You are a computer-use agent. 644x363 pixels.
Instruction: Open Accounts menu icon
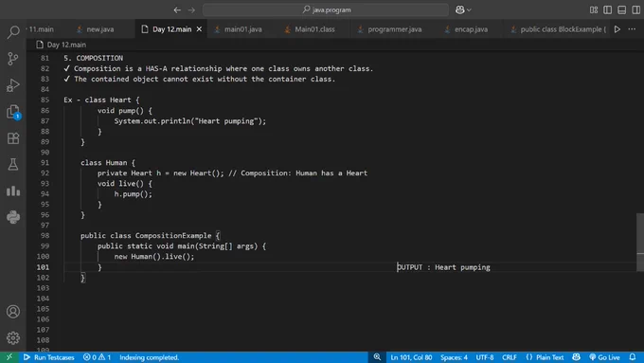coord(13,312)
